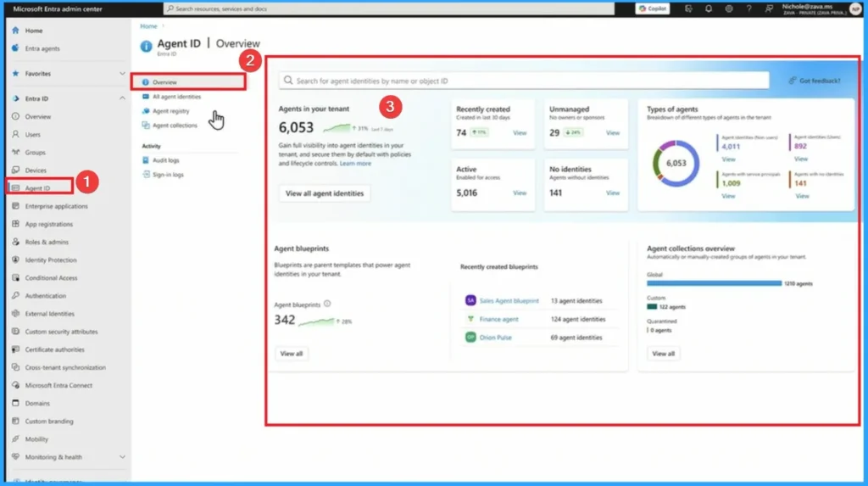Click the Custom 122 agents bar
This screenshot has width=868, height=486.
[x=652, y=306]
